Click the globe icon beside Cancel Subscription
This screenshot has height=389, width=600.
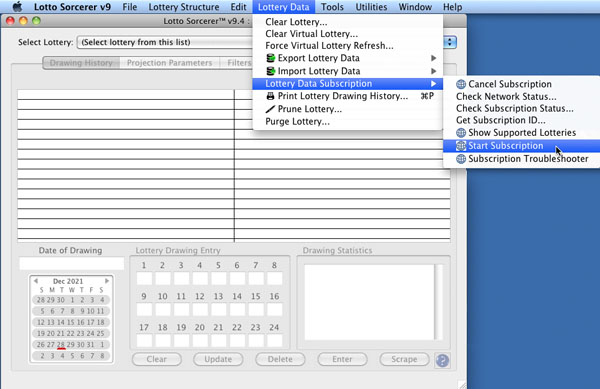[461, 84]
